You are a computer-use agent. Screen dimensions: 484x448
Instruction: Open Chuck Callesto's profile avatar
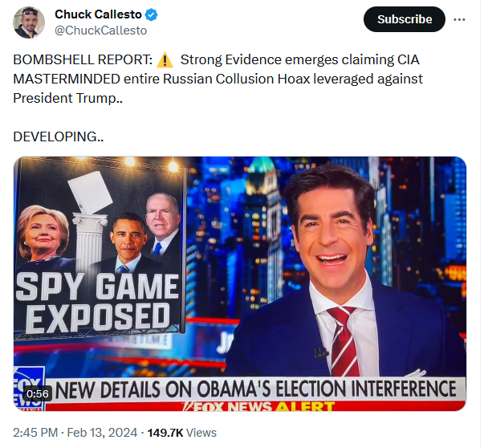29,22
